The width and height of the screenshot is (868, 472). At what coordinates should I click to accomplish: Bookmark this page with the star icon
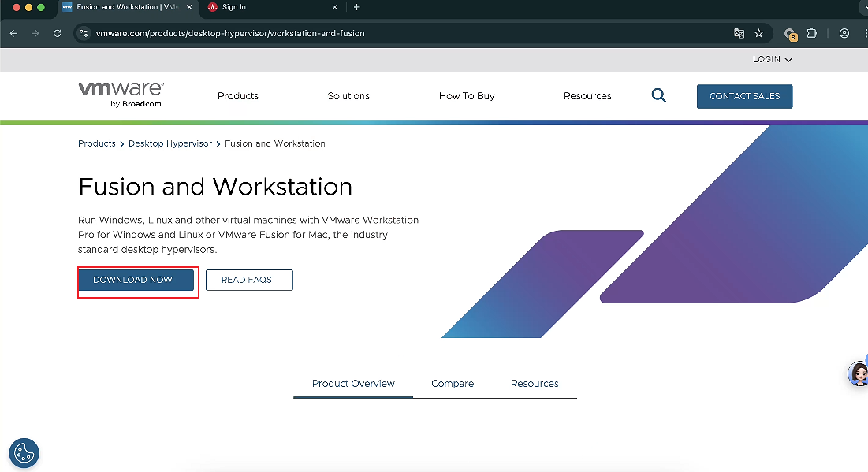(x=759, y=33)
